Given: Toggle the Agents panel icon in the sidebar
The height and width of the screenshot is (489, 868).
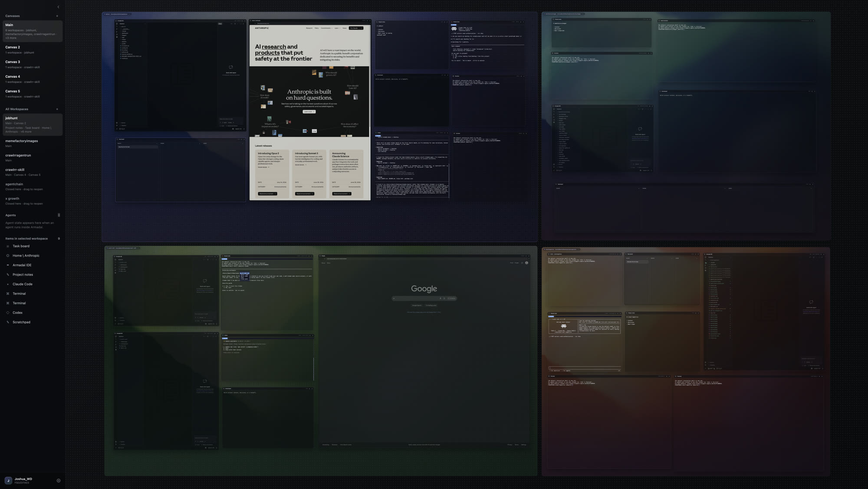Looking at the screenshot, I should point(59,215).
